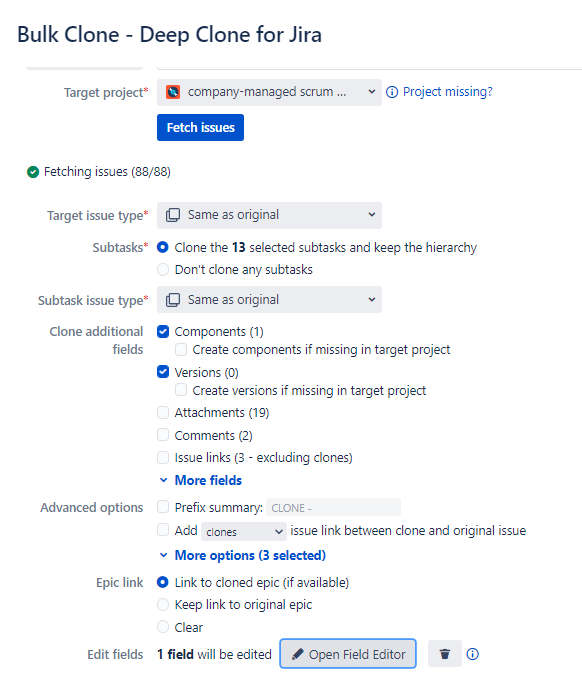Image resolution: width=582 pixels, height=674 pixels.
Task: Open the clones link type dropdown
Action: click(x=244, y=532)
